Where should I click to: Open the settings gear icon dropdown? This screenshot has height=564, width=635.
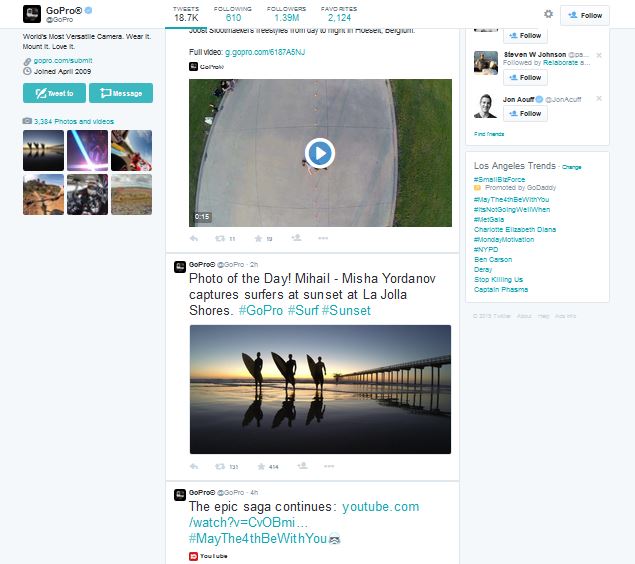[548, 14]
